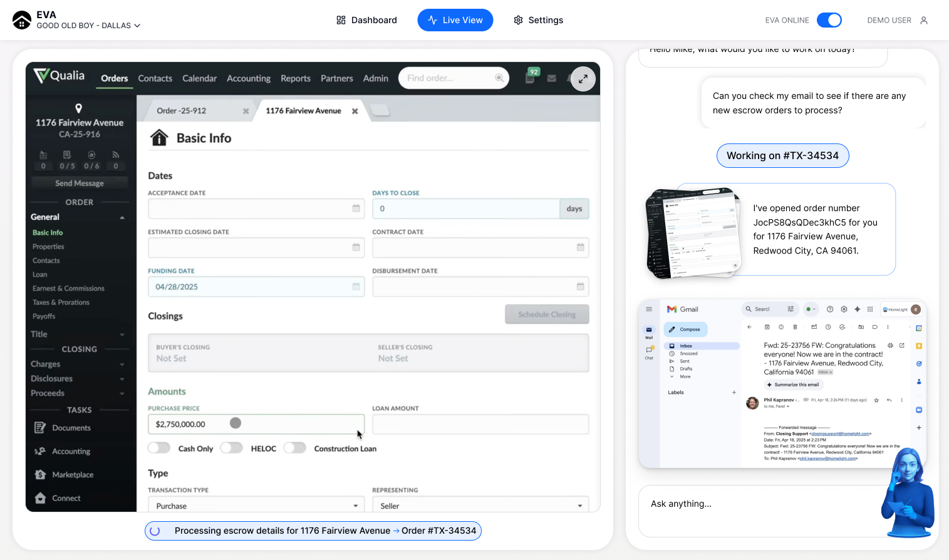This screenshot has height=560, width=949.
Task: Click the expand fullscreen arrows icon
Action: 583,79
